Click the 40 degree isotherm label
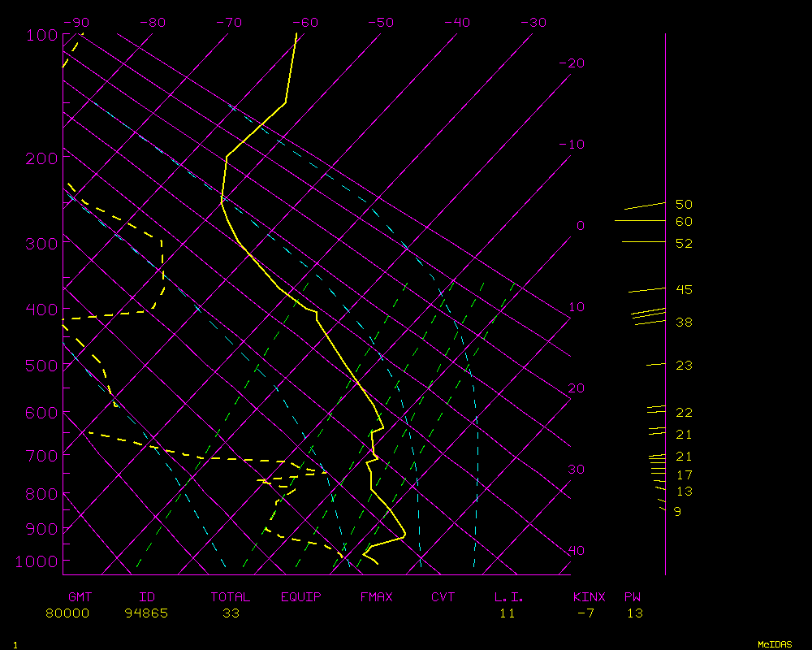This screenshot has height=650, width=812. coord(576,551)
